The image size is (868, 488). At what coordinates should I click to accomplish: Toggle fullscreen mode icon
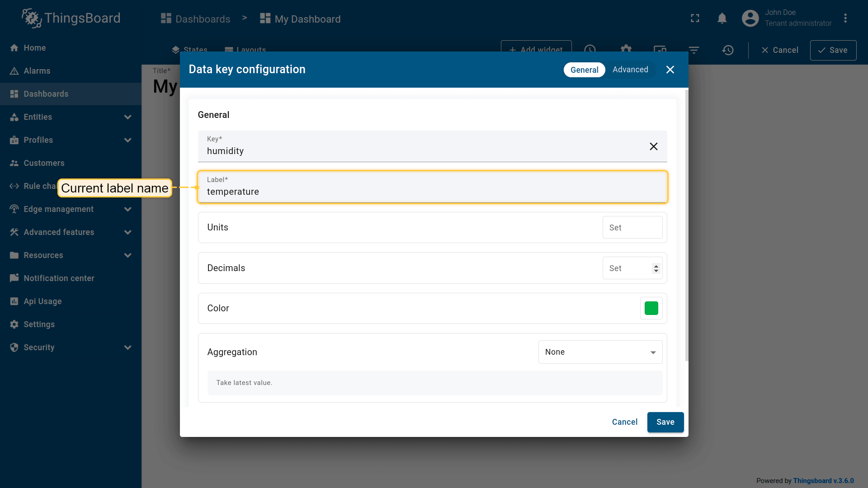point(695,19)
